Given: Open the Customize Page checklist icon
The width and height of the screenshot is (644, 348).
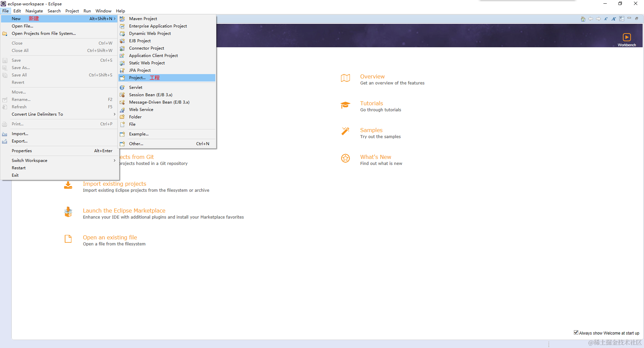Looking at the screenshot, I should click(x=622, y=19).
